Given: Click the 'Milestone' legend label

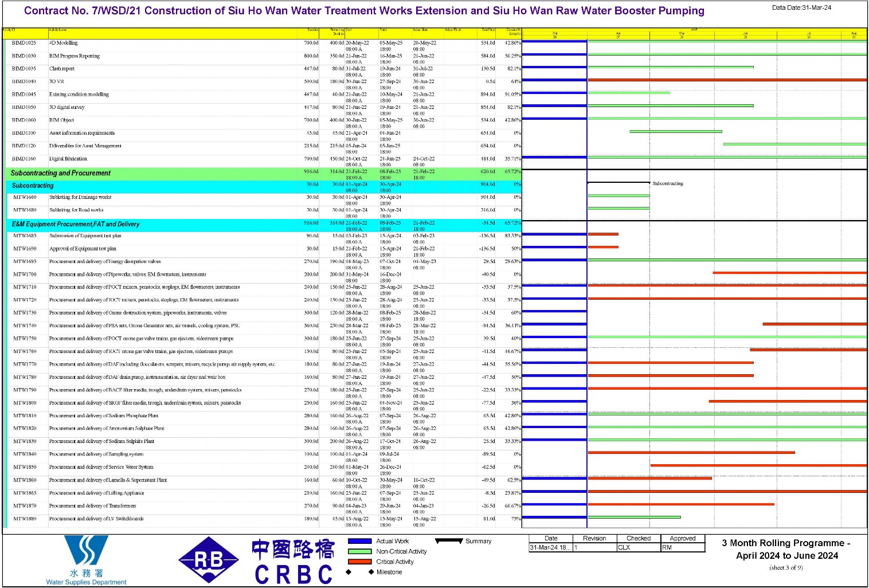Looking at the screenshot, I should (389, 572).
